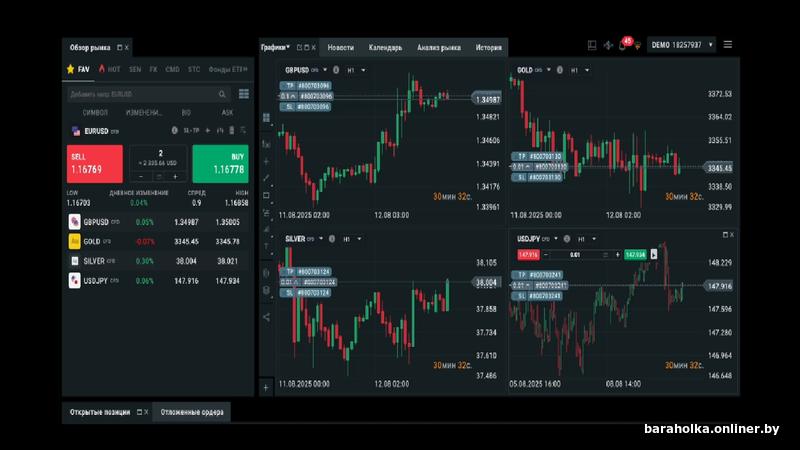Click SILVER SL order label on chart
The width and height of the screenshot is (800, 450).
tap(305, 293)
